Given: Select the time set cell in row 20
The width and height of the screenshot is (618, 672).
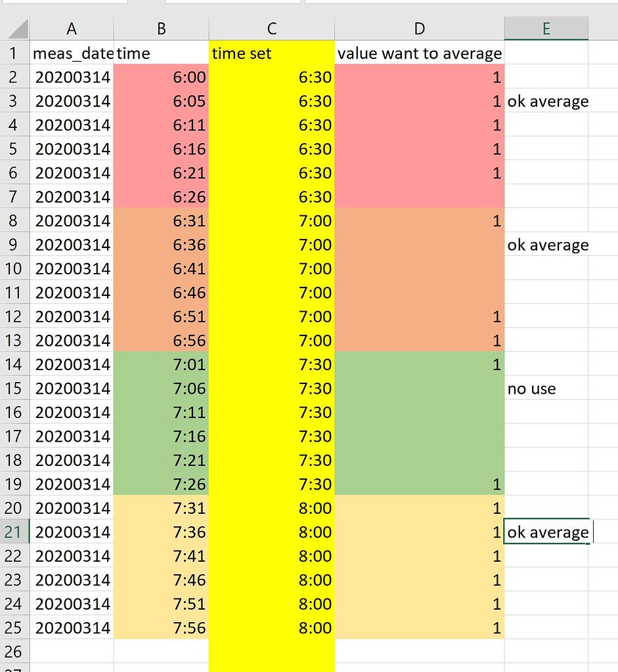Looking at the screenshot, I should tap(271, 508).
